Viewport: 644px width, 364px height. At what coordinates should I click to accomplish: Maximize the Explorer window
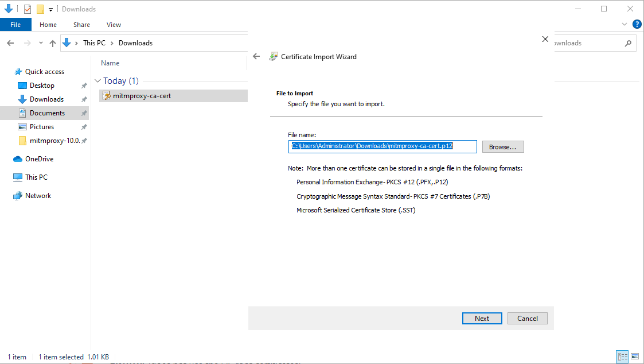click(604, 9)
